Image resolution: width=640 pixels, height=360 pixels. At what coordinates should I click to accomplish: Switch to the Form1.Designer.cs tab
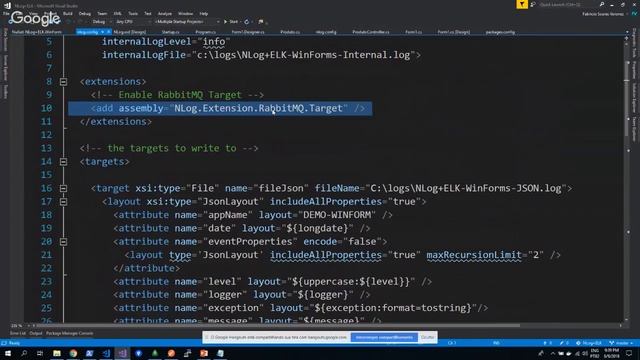point(248,32)
